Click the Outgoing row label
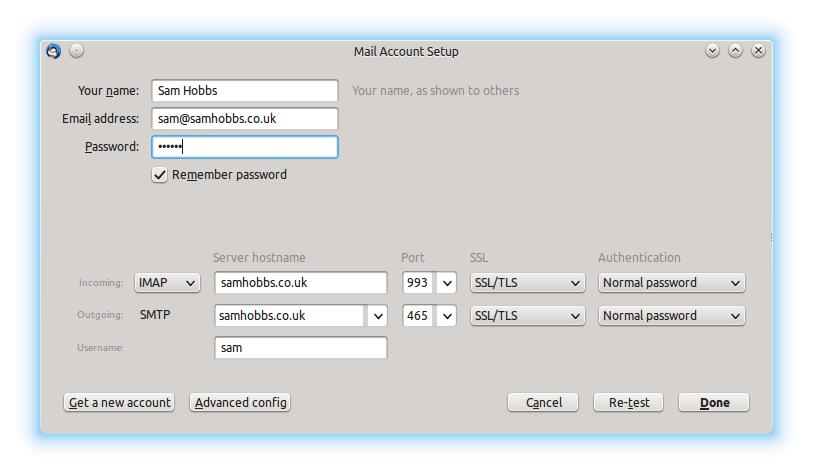The height and width of the screenshot is (474, 813). tap(100, 315)
